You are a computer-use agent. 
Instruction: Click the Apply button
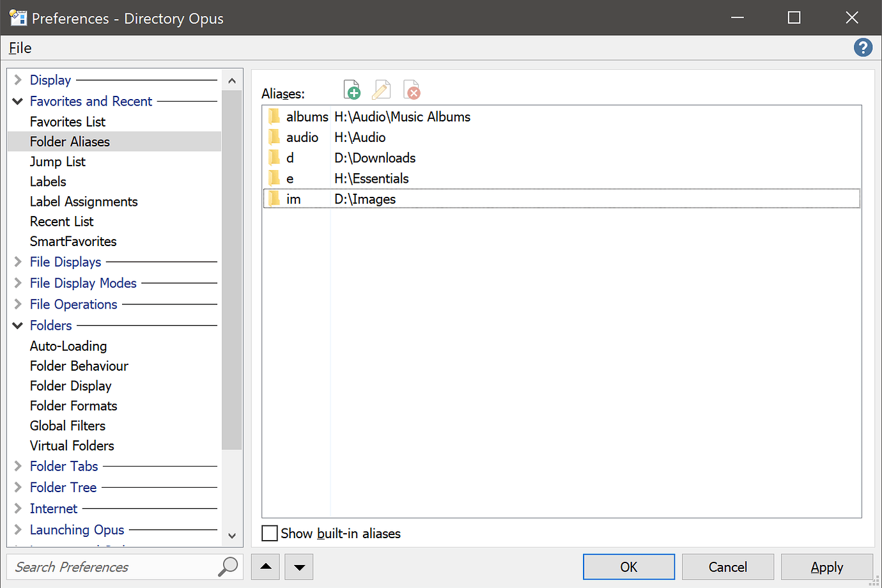(827, 567)
